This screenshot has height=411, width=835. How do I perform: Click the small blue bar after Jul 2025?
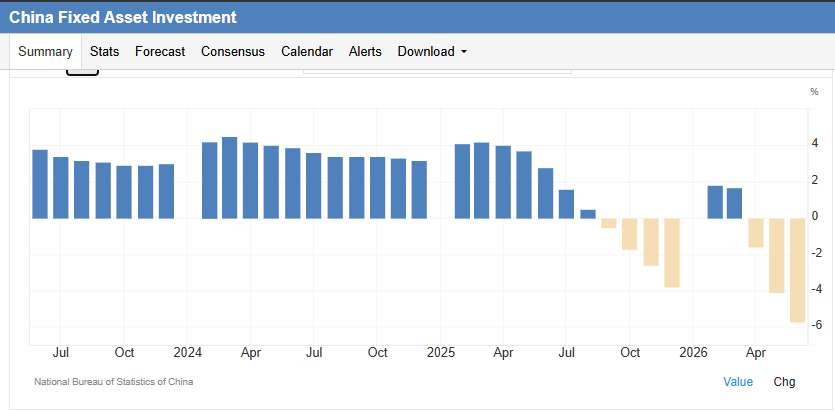click(588, 214)
